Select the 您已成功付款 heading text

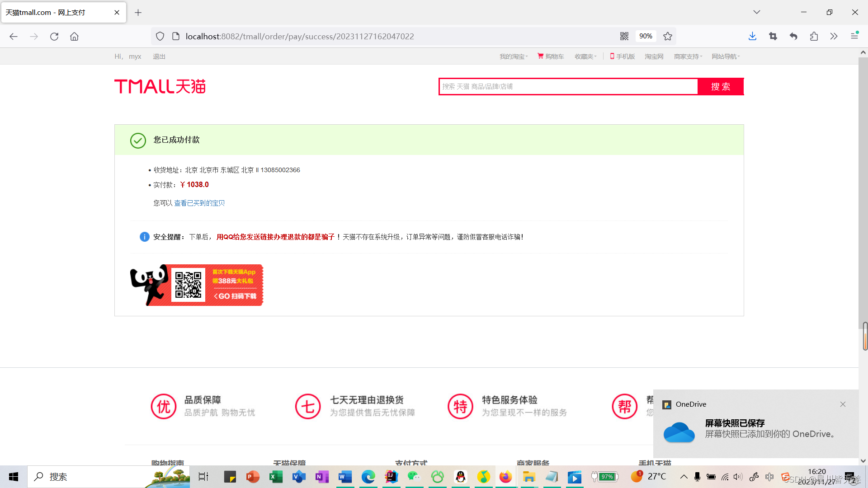tap(176, 140)
